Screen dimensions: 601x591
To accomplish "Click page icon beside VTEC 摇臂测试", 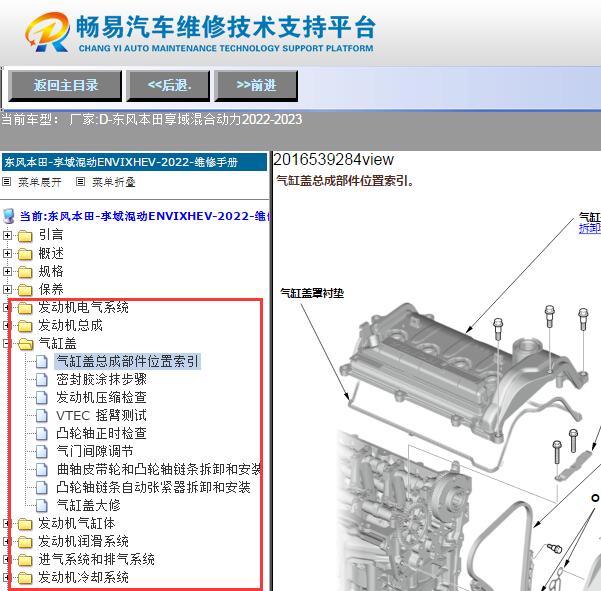I will pos(42,415).
